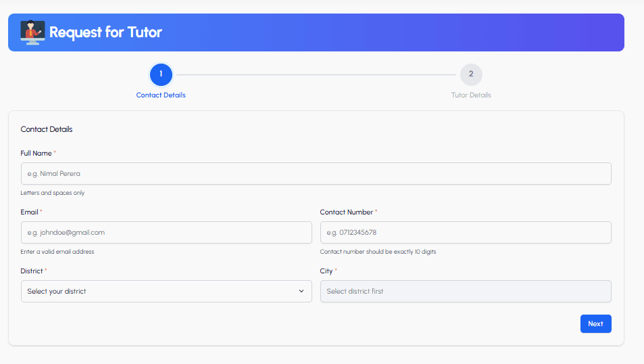Open the Select your district dropdown
Screen dimensions: 644x364
tap(166, 291)
